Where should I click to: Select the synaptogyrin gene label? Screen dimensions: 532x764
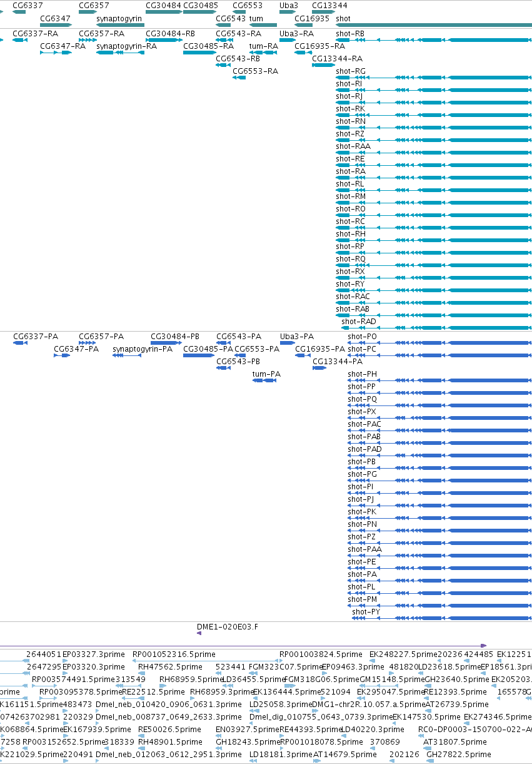pyautogui.click(x=119, y=18)
